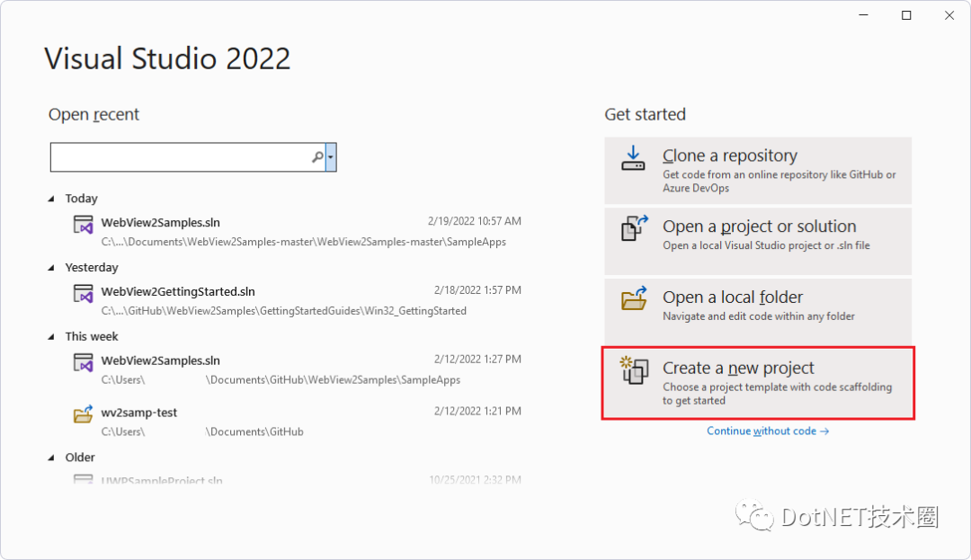Select the Clone a repository icon

[633, 159]
